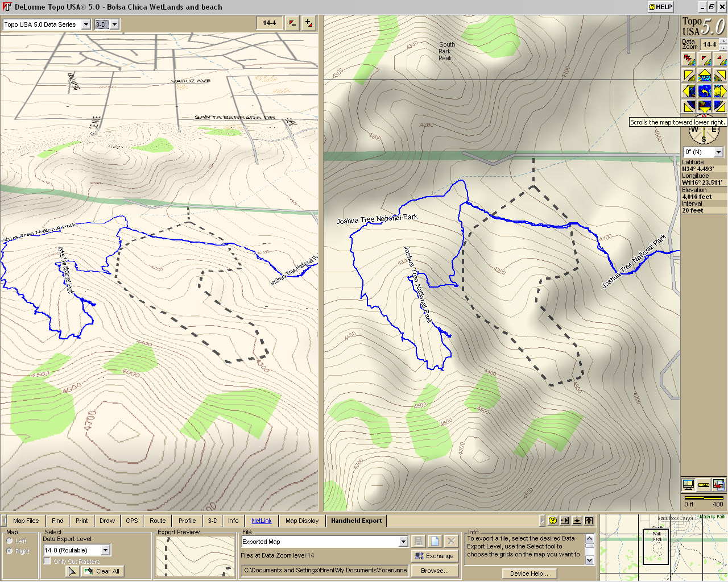Open the Topo USA 5.0 Data Series dropdown
This screenshot has width=728, height=582.
coord(86,24)
